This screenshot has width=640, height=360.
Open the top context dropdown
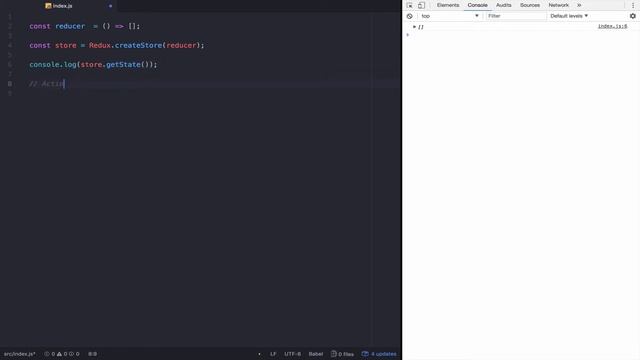coord(450,16)
